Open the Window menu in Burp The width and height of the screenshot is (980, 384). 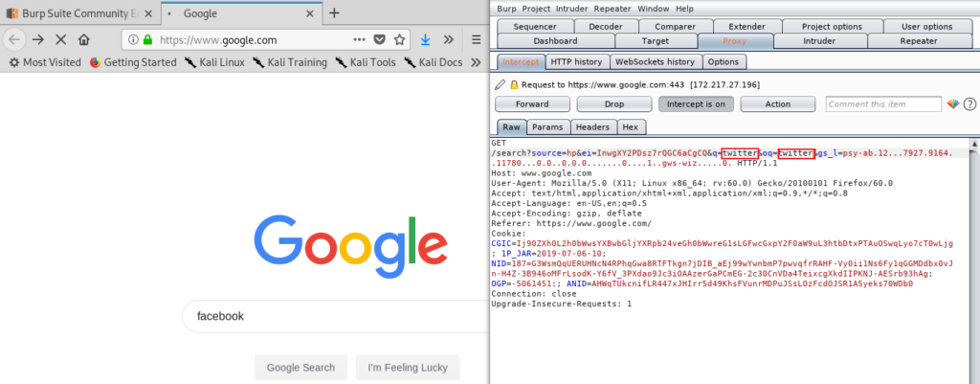pos(653,9)
